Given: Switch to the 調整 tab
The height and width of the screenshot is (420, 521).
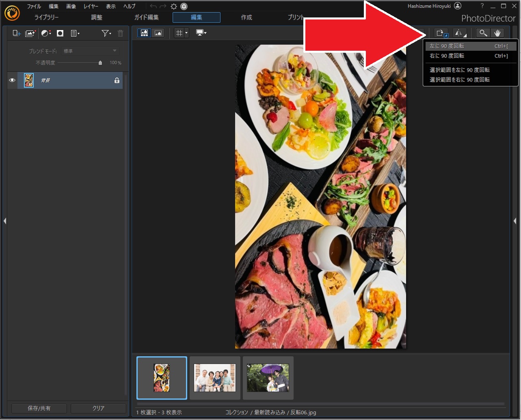Looking at the screenshot, I should [x=97, y=17].
